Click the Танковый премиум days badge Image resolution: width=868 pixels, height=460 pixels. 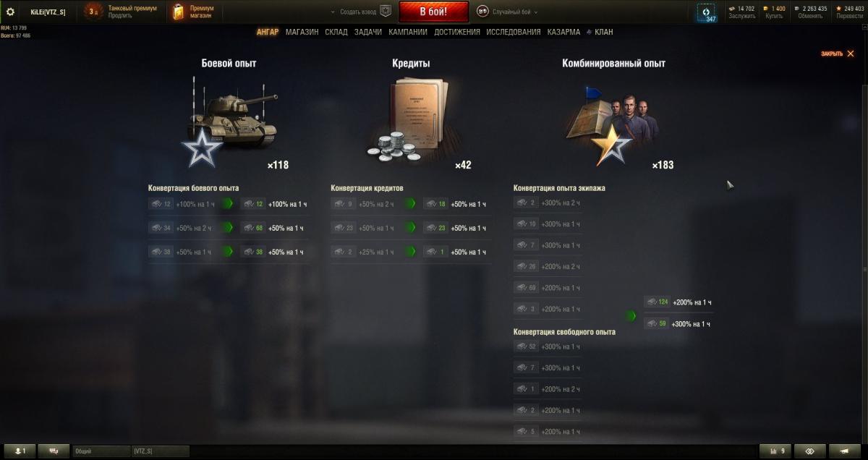[x=93, y=12]
